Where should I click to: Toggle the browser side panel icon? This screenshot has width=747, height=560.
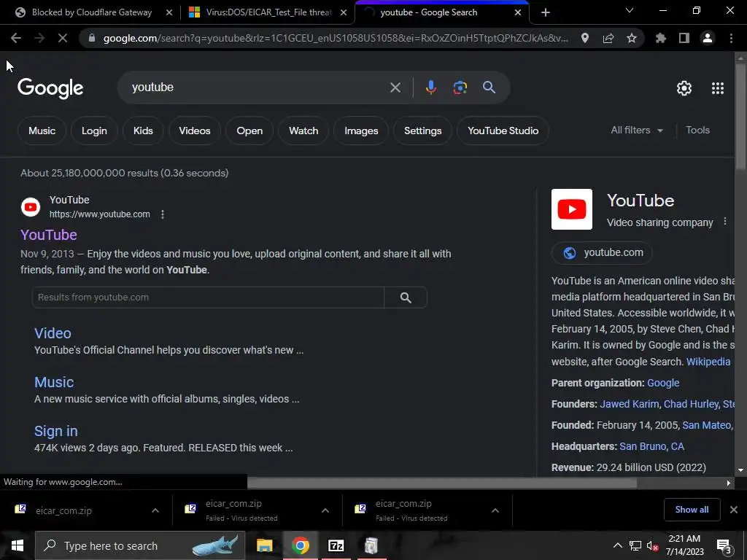(x=684, y=38)
